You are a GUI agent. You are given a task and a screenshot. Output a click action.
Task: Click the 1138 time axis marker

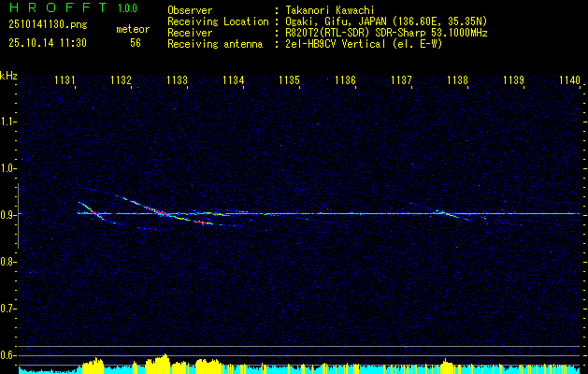point(457,79)
